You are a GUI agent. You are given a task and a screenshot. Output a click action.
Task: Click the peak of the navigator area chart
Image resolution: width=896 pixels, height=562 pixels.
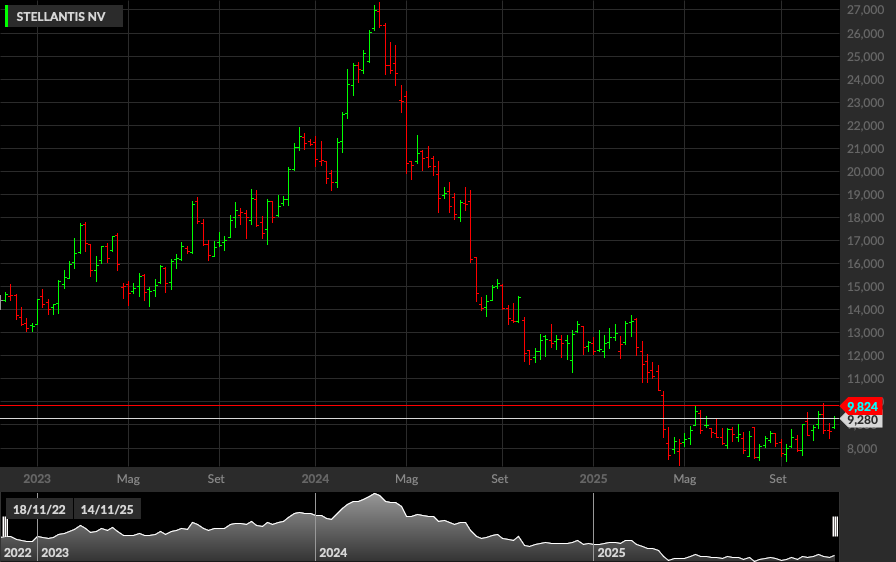375,495
